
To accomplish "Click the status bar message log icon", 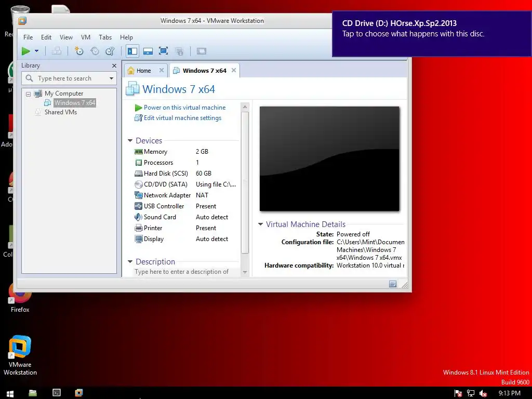I will (x=393, y=284).
